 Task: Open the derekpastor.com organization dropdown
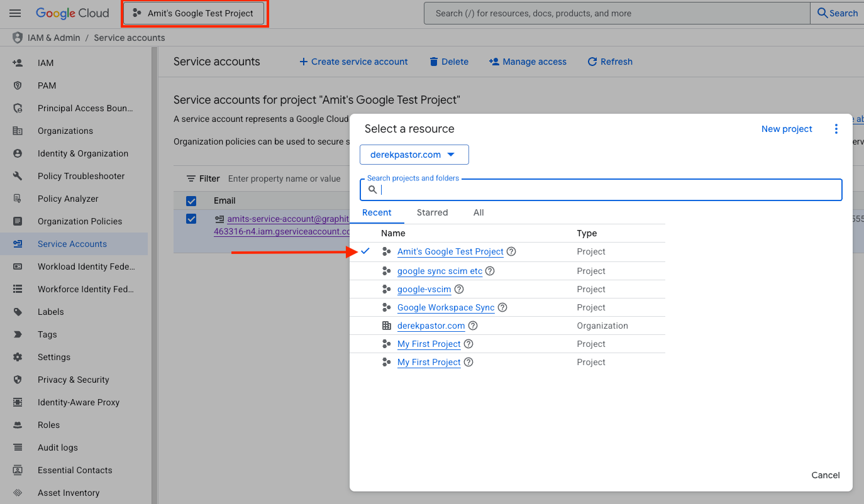tap(414, 155)
